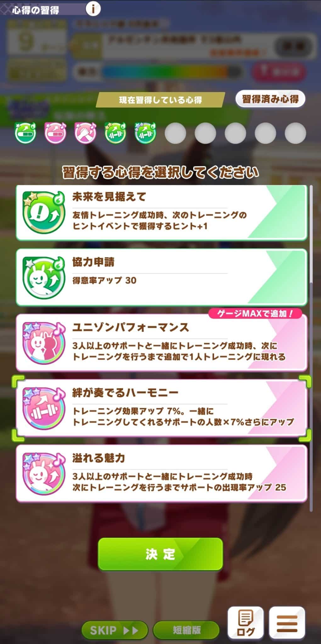Viewport: 321px width, 644px height.
Task: Select the 現在習得している心得 header tab
Action: [x=160, y=100]
